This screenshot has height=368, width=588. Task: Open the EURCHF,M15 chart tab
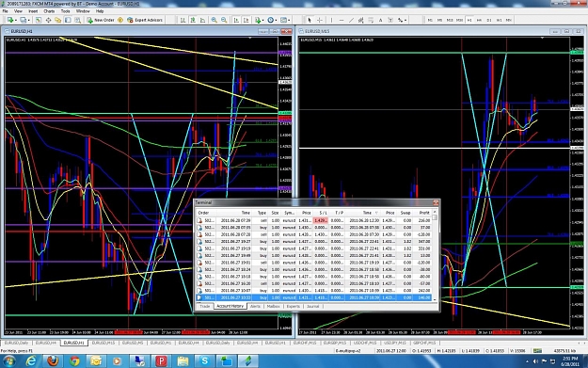[305, 343]
